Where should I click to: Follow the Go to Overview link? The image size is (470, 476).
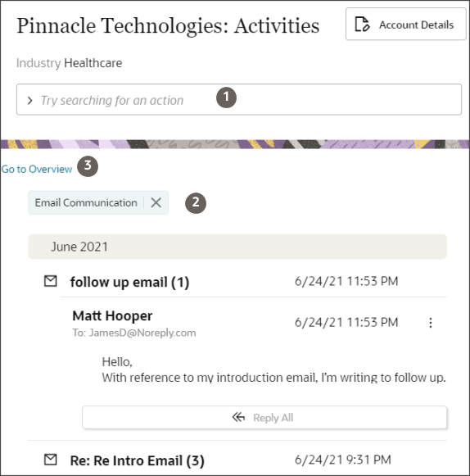click(x=37, y=169)
